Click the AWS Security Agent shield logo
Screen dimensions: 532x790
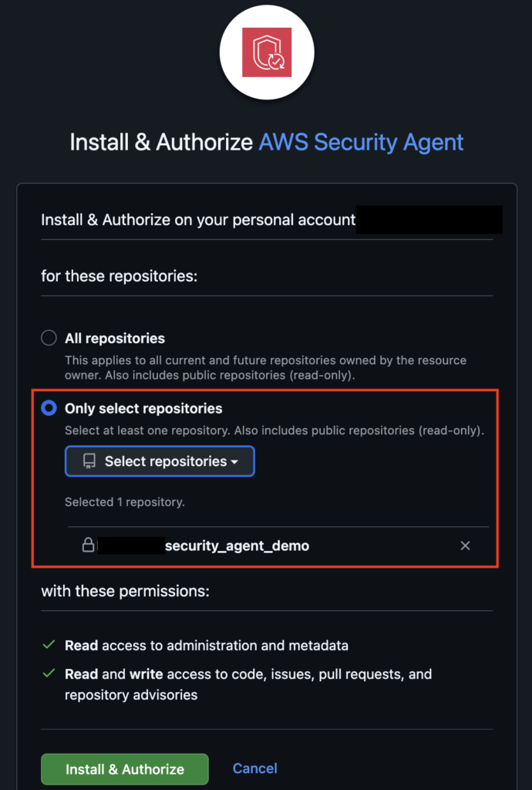266,52
